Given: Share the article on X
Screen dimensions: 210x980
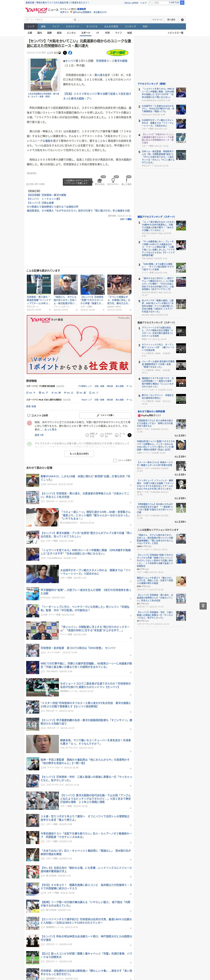Looking at the screenshot, I should [65, 53].
